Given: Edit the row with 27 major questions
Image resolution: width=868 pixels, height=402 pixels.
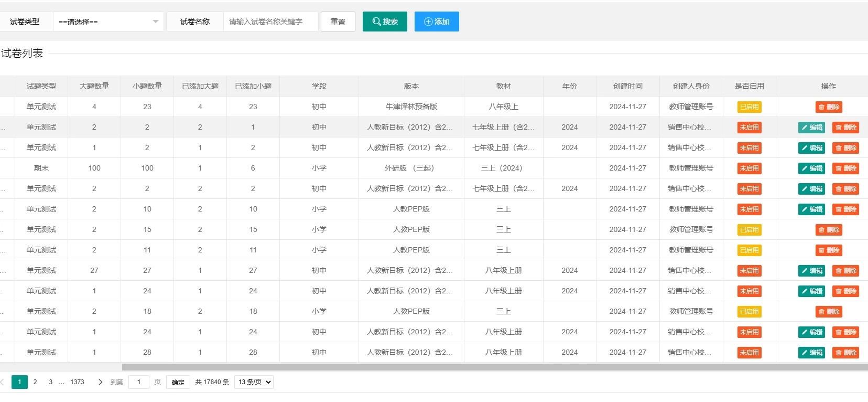Looking at the screenshot, I should click(x=811, y=271).
